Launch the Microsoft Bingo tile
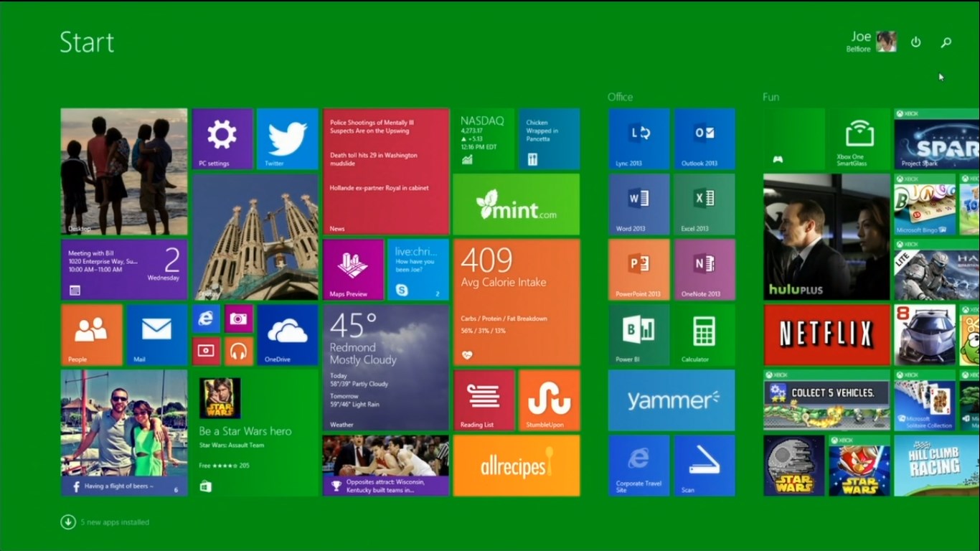The width and height of the screenshot is (980, 551). (925, 204)
